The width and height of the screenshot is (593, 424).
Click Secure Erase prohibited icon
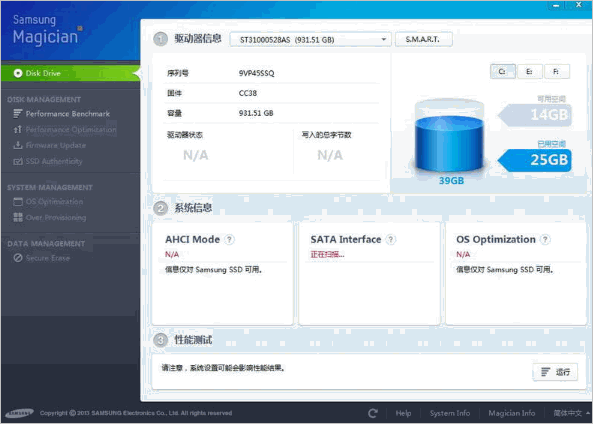point(18,258)
